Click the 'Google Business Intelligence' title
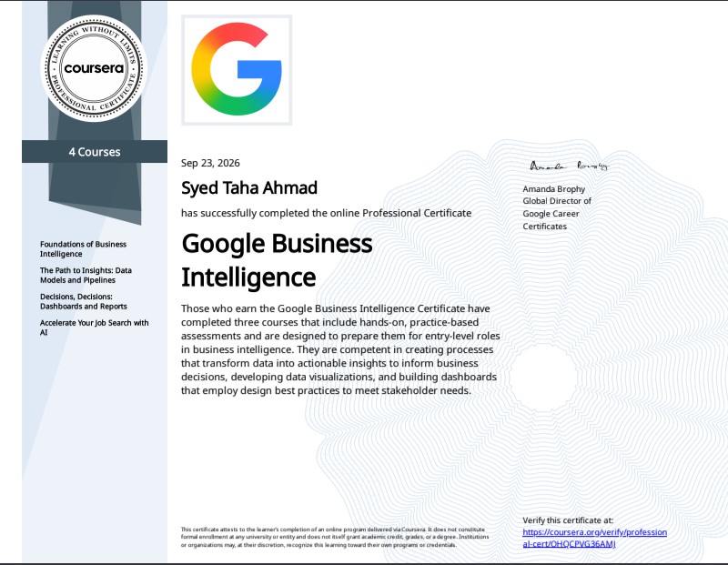The image size is (728, 565). (277, 260)
